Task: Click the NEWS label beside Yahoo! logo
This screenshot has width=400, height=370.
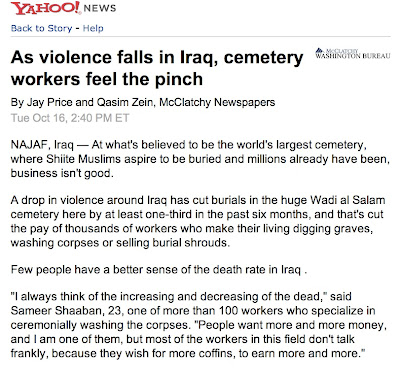Action: (100, 9)
